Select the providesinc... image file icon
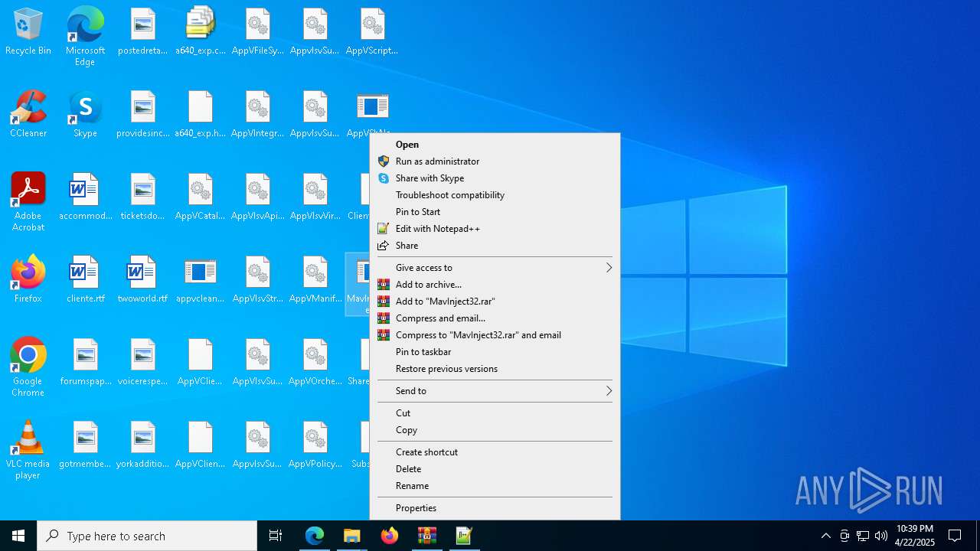Viewport: 980px width, 551px height. 142,114
